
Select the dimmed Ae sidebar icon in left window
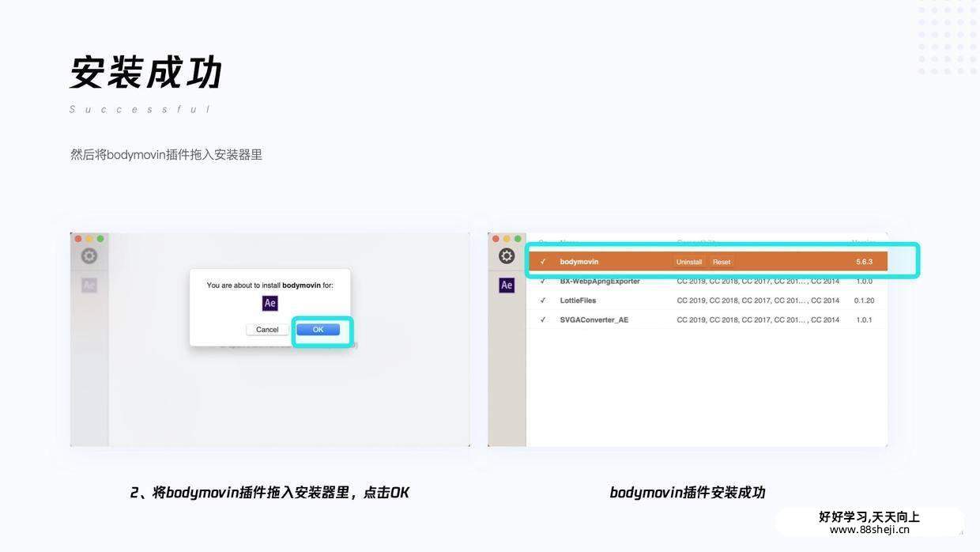(x=89, y=285)
